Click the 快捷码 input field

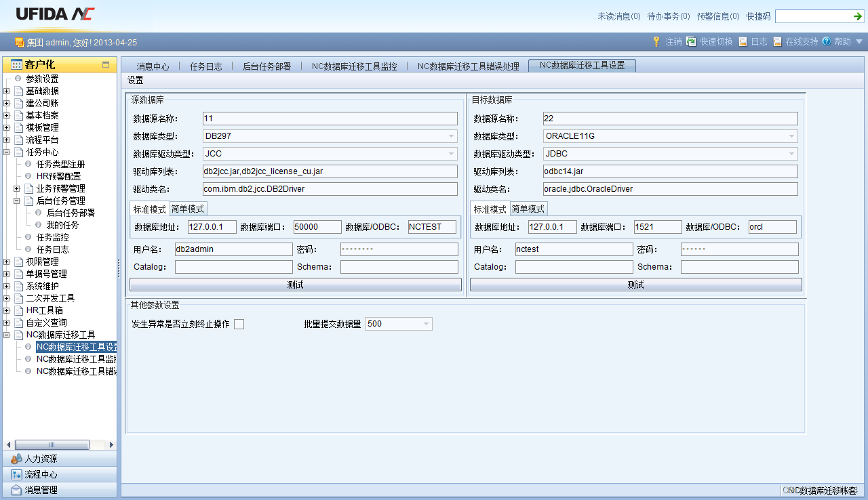(x=812, y=16)
